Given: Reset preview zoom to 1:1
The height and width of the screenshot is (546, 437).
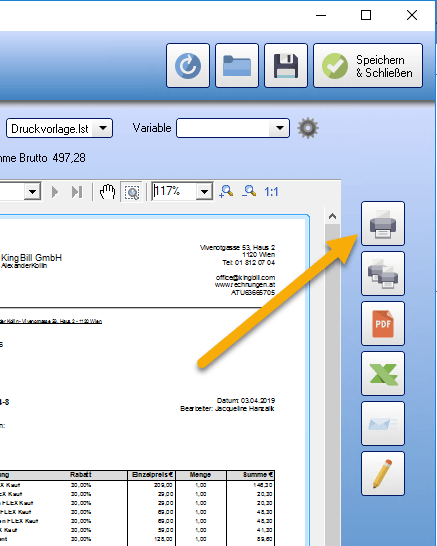Looking at the screenshot, I should coord(271,192).
